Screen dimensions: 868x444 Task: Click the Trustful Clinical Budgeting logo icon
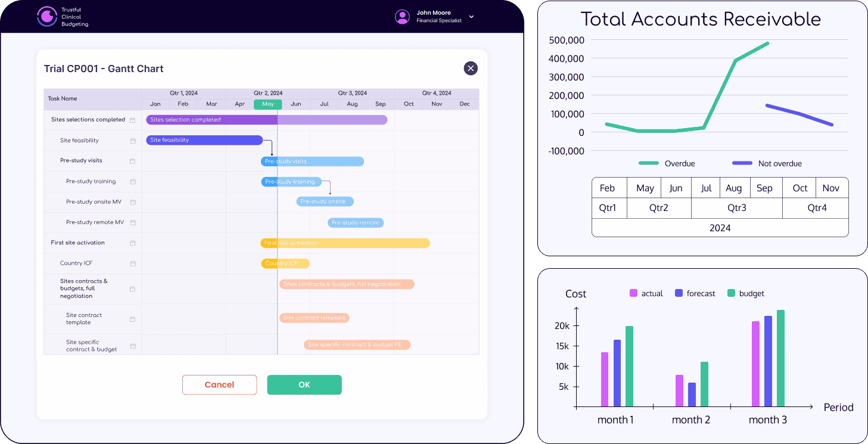pos(46,16)
